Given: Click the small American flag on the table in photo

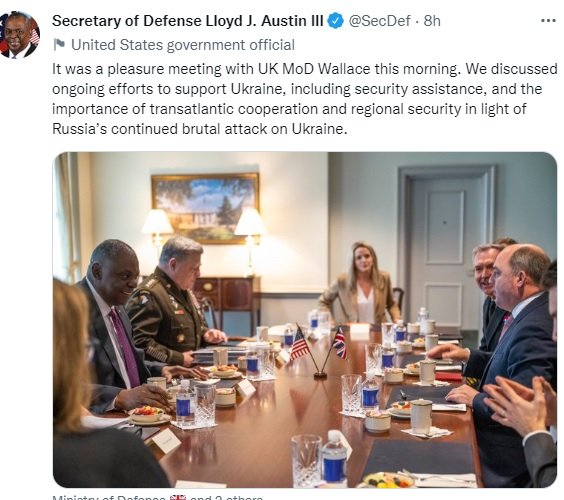Looking at the screenshot, I should pyautogui.click(x=299, y=344).
